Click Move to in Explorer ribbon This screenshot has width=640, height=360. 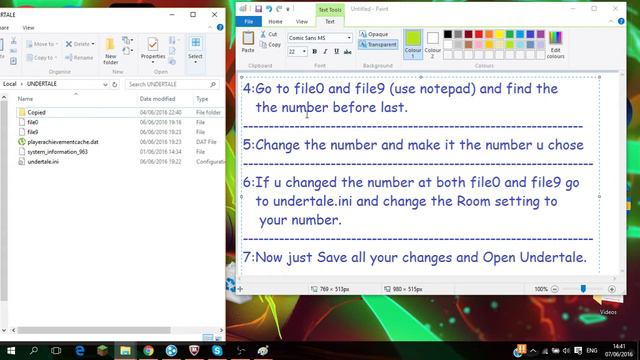tap(42, 44)
